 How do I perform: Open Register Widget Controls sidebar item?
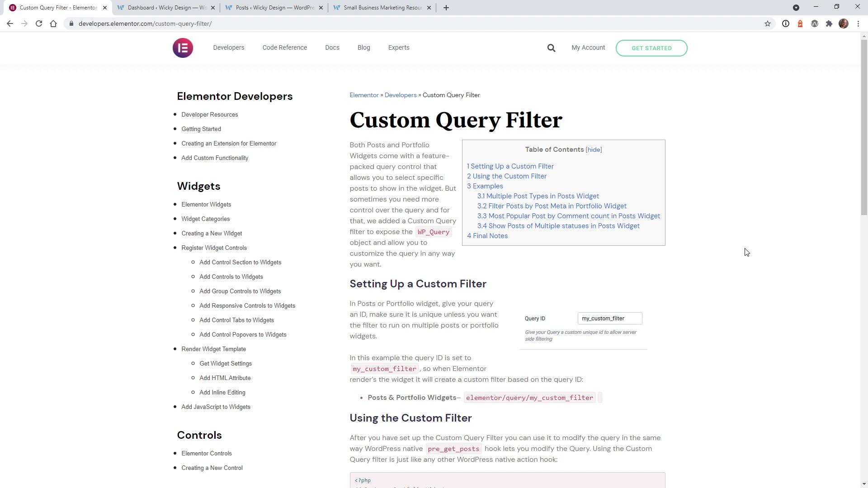(214, 248)
